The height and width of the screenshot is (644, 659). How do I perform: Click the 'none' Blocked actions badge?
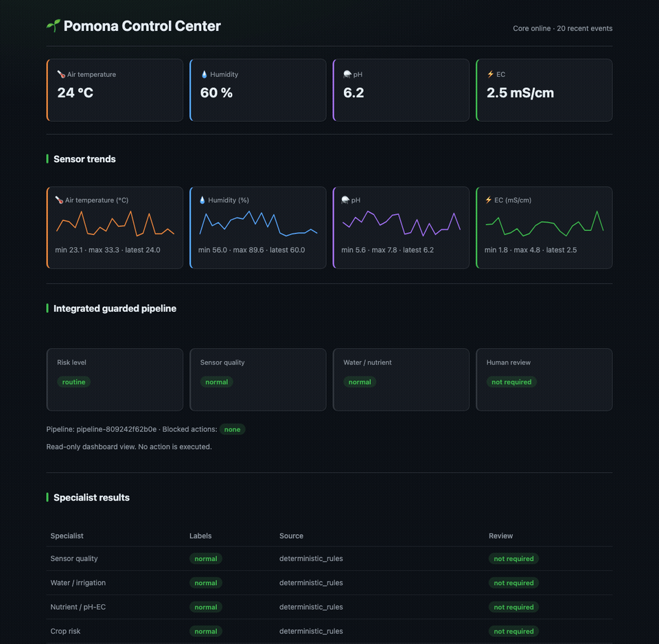click(x=233, y=429)
